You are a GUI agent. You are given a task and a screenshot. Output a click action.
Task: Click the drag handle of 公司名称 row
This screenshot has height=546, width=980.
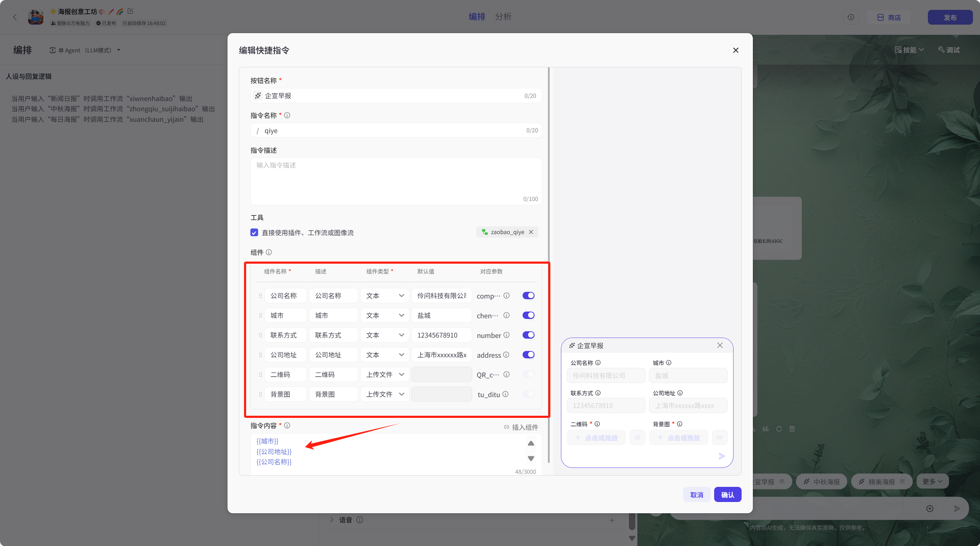pyautogui.click(x=261, y=295)
